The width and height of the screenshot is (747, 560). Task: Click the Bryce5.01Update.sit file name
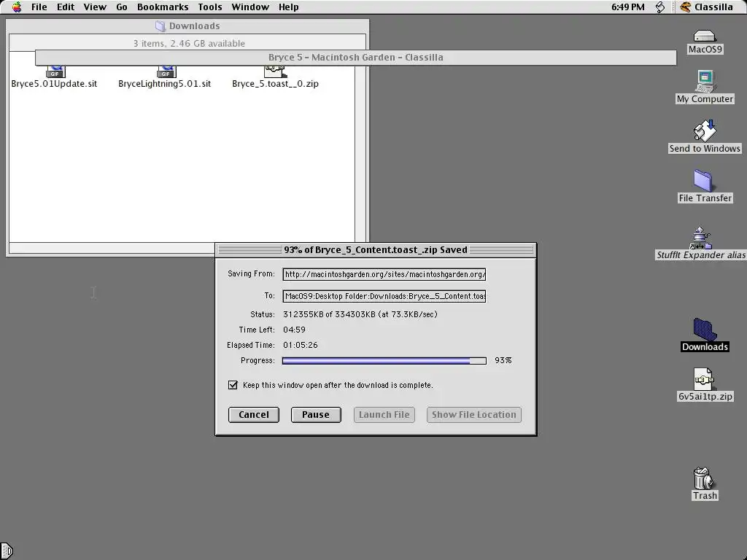(x=54, y=84)
